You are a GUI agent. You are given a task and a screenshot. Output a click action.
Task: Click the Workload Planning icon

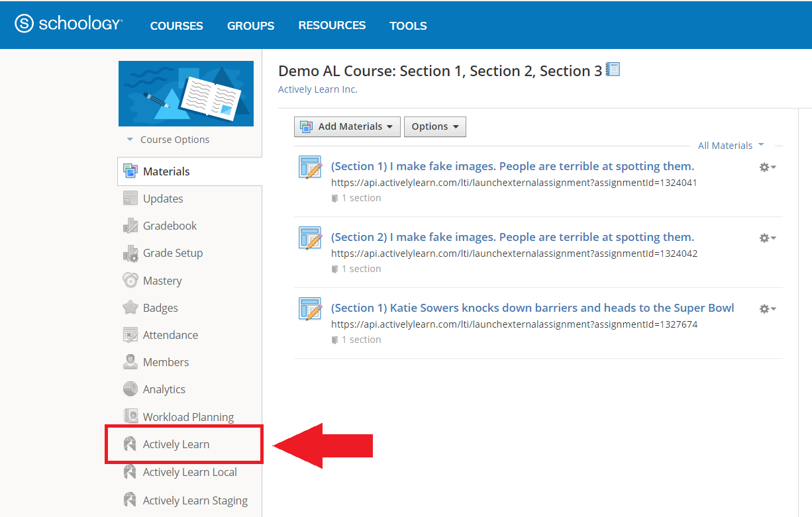click(130, 416)
